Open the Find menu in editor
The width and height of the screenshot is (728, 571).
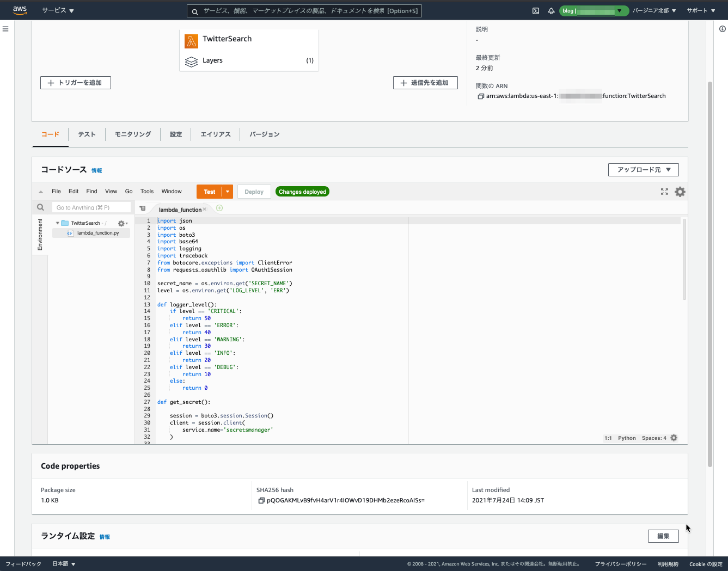click(91, 192)
